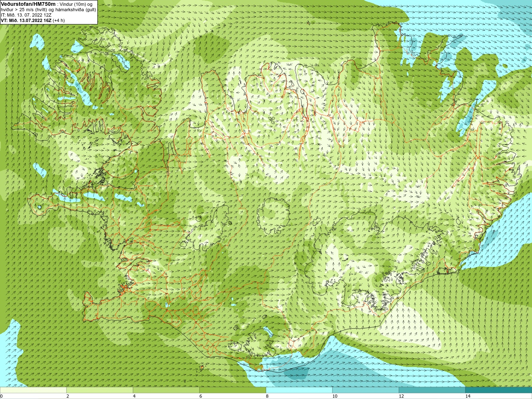Click the 10–12 m/s cyan legend swatch
Screen dimensions: 532x399
[366, 390]
